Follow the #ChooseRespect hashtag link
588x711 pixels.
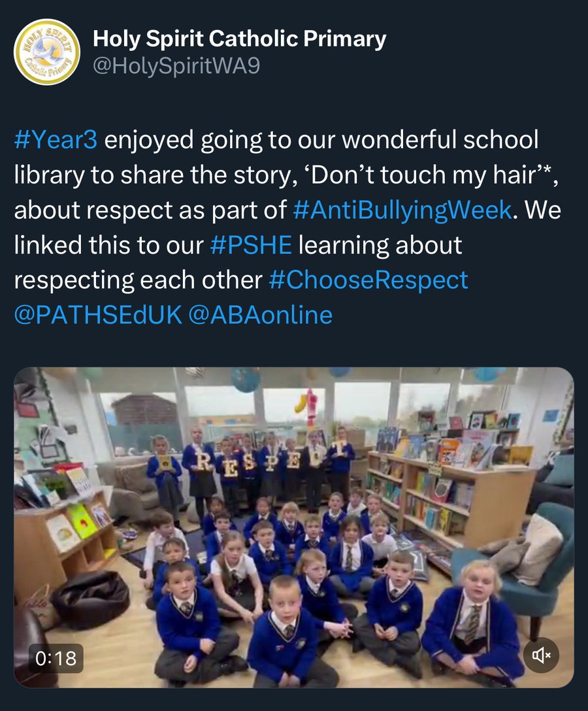pos(368,280)
